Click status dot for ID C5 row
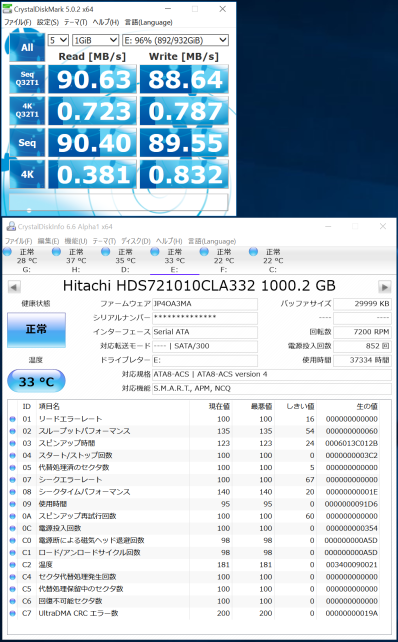The width and height of the screenshot is (398, 642). tap(12, 589)
